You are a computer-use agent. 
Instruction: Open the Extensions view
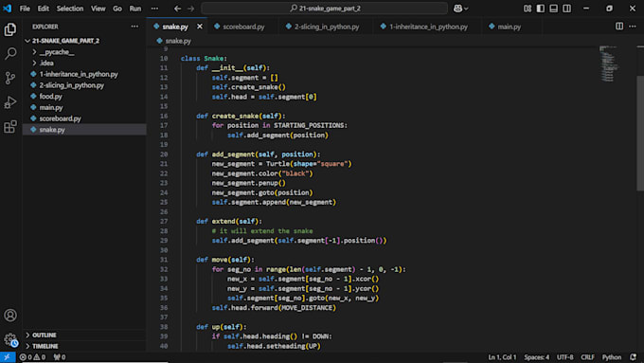click(x=10, y=127)
